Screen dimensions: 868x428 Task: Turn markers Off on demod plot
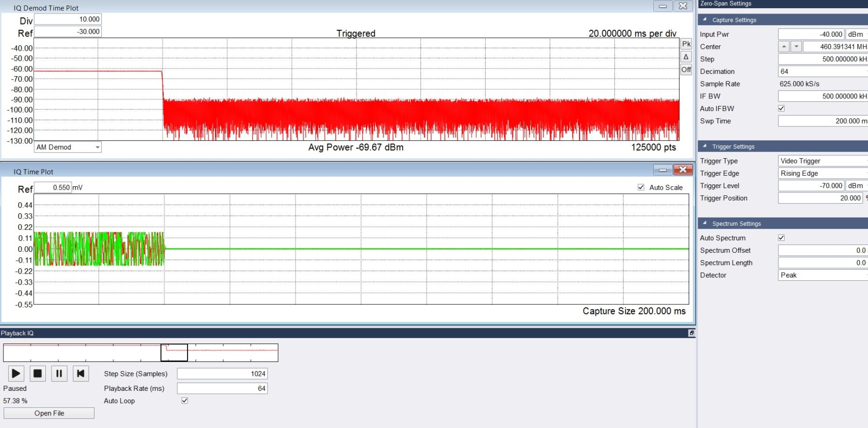[x=686, y=69]
